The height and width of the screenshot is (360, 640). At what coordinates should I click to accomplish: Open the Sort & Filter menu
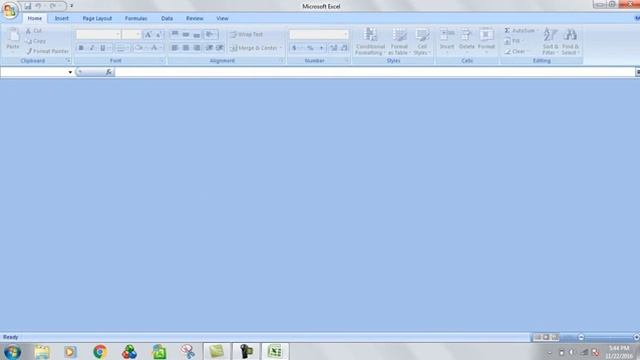pos(550,41)
